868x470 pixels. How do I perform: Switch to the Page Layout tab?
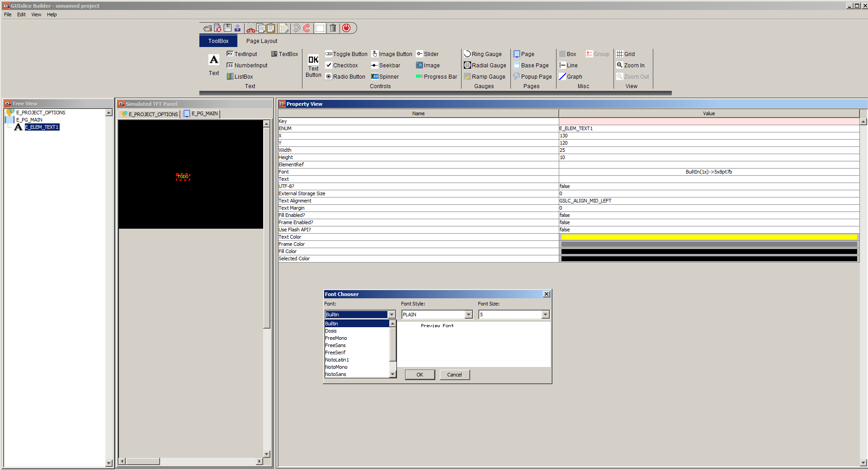click(262, 41)
